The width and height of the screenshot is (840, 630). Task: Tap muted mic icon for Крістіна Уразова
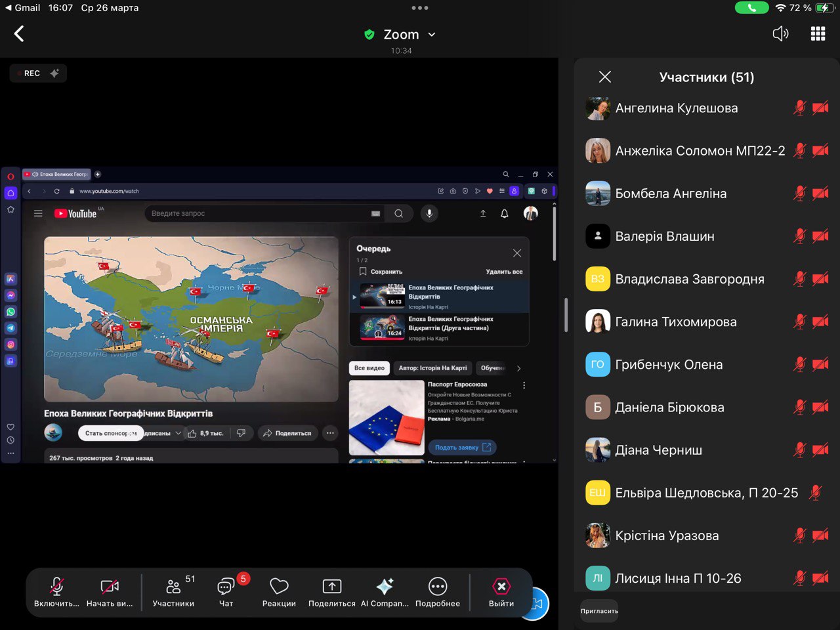[x=799, y=535]
